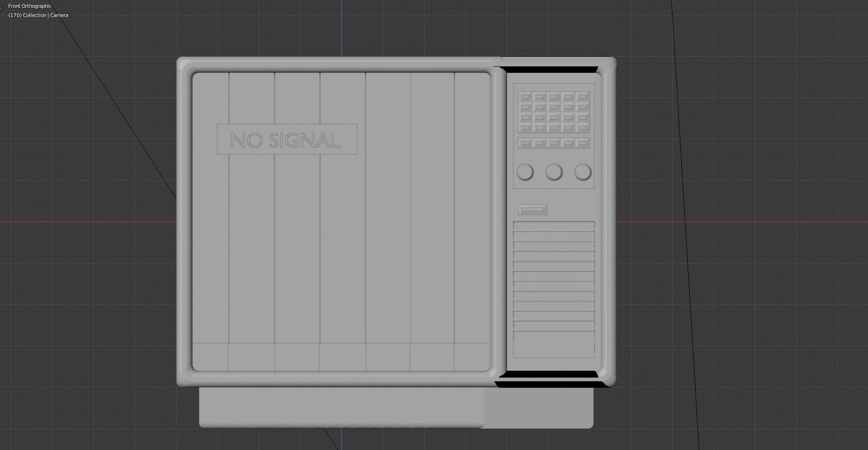The height and width of the screenshot is (450, 868).
Task: Select the base stand under the TV
Action: click(396, 408)
